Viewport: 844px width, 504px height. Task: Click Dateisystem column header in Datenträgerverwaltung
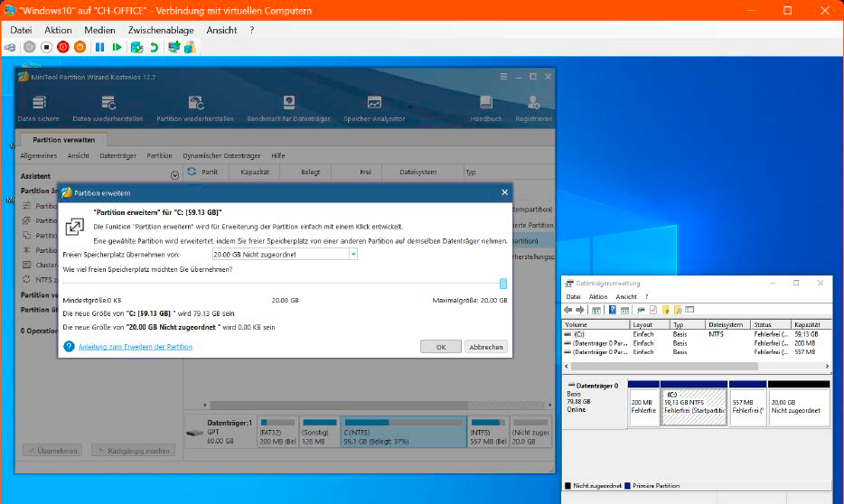click(726, 324)
